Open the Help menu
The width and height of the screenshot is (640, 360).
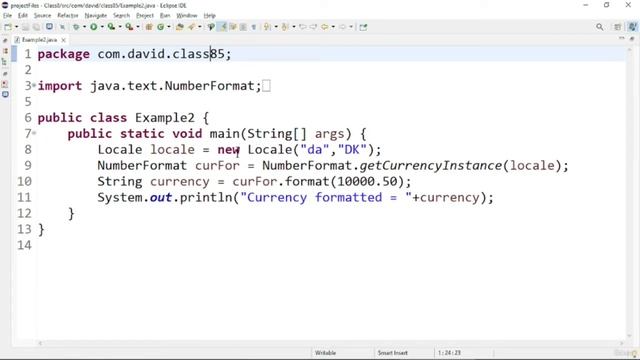pyautogui.click(x=209, y=16)
